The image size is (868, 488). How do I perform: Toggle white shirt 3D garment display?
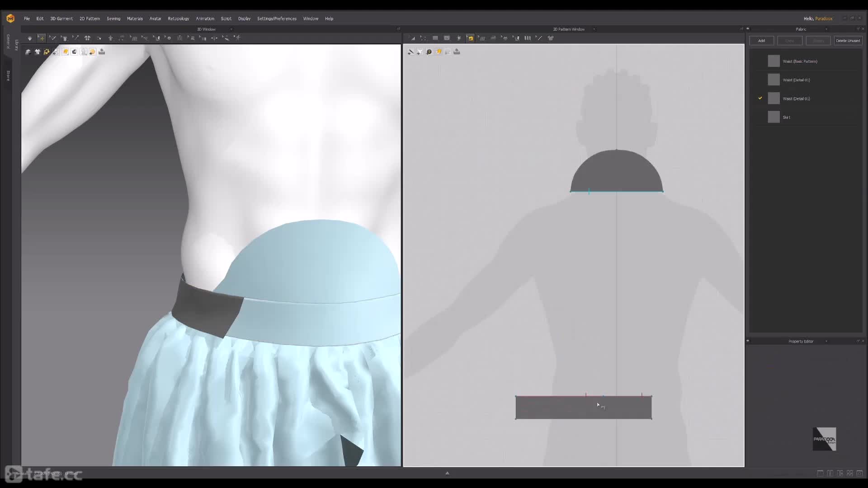[x=38, y=52]
